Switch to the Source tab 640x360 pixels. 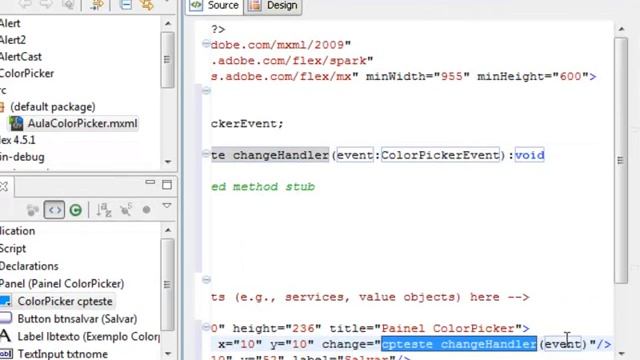pos(215,6)
